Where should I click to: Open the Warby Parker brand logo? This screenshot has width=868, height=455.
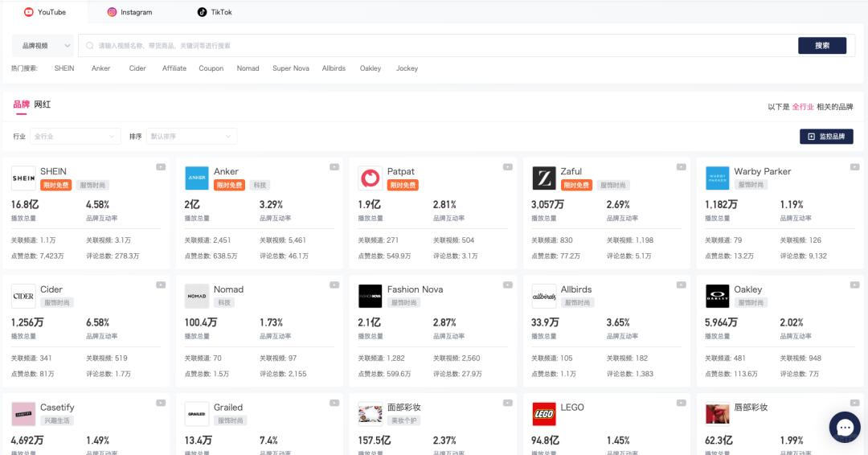tap(718, 178)
